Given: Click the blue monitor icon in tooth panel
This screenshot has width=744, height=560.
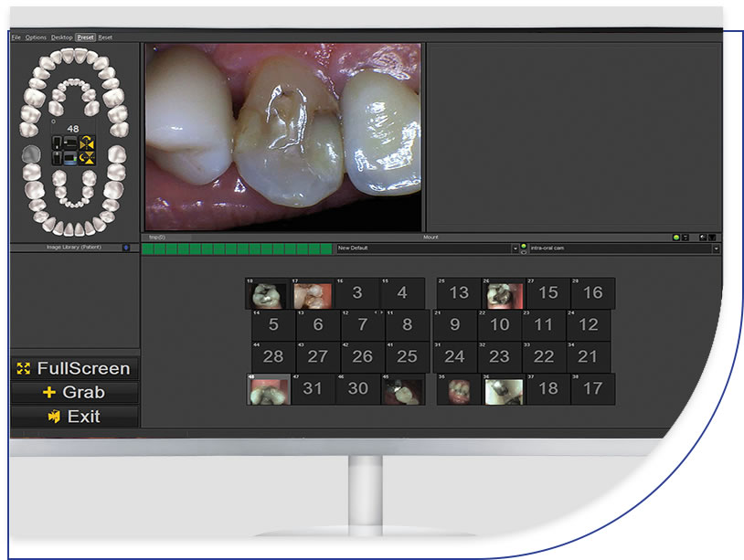Looking at the screenshot, I should [72, 158].
